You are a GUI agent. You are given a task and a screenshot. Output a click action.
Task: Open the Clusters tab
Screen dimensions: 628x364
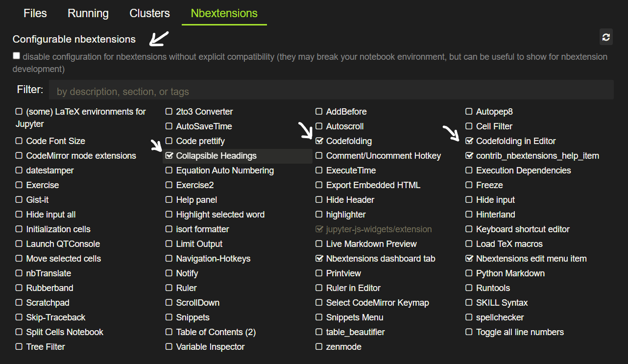pos(149,13)
